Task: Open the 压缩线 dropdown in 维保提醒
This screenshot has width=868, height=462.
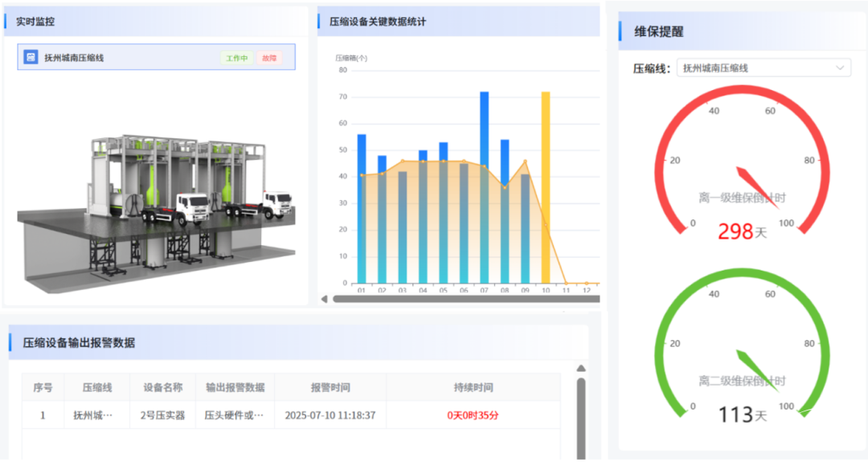Action: pos(763,68)
